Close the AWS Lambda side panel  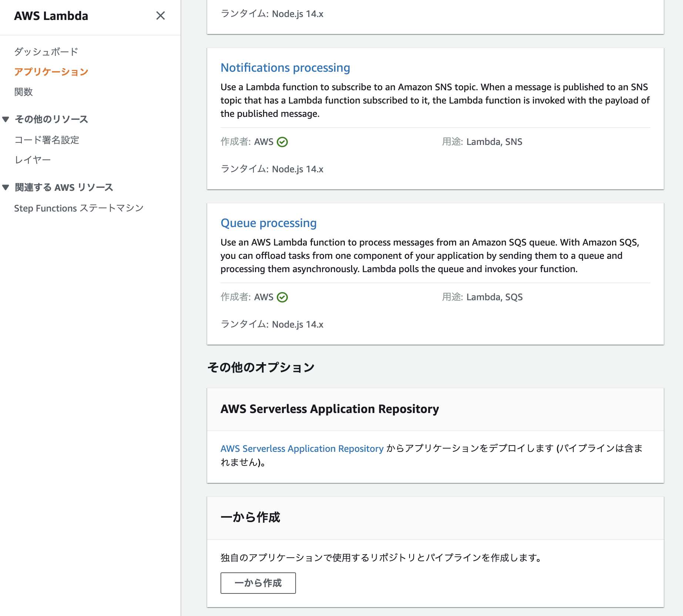coord(160,16)
